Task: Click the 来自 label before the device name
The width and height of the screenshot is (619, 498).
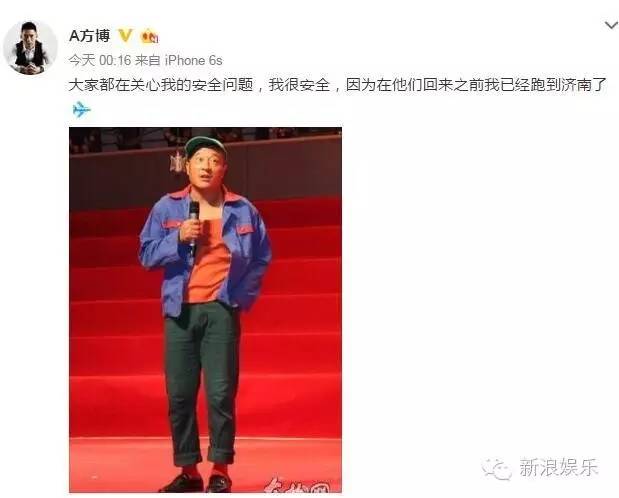Action: [x=148, y=60]
